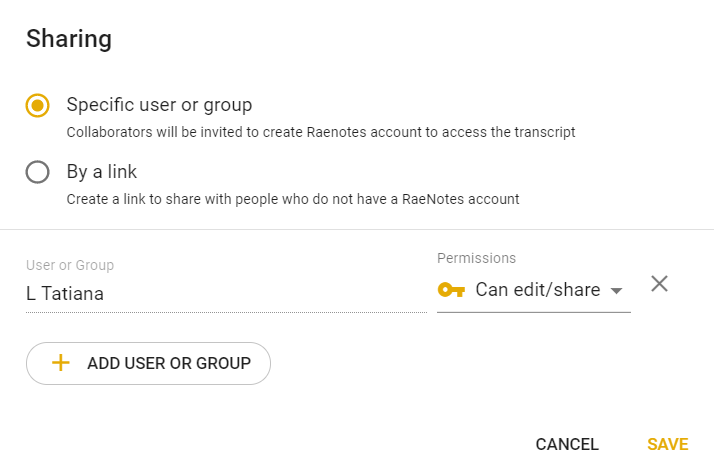Click the ADD USER OR GROUP button
The height and width of the screenshot is (472, 714).
coord(148,363)
